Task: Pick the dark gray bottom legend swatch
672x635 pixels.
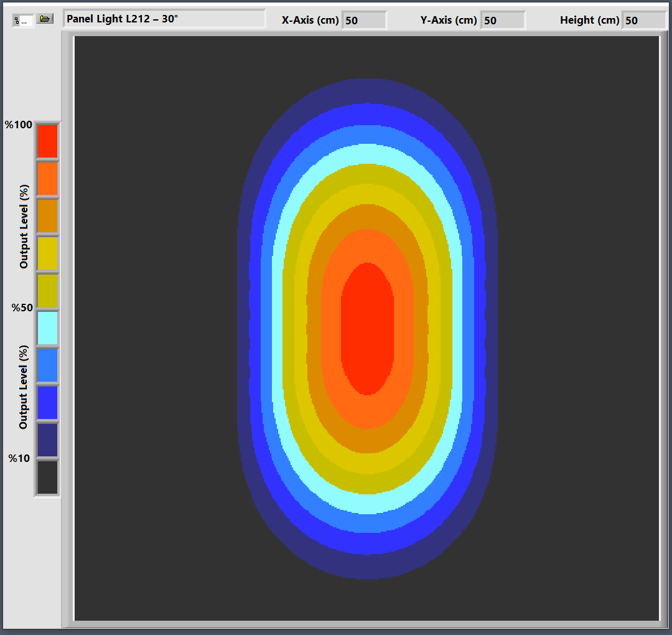Action: [47, 477]
